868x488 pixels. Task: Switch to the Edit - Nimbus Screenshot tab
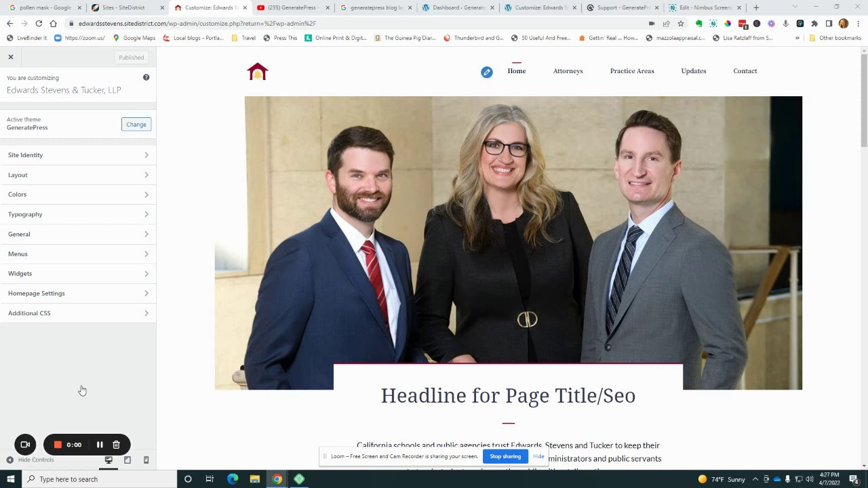(x=706, y=7)
